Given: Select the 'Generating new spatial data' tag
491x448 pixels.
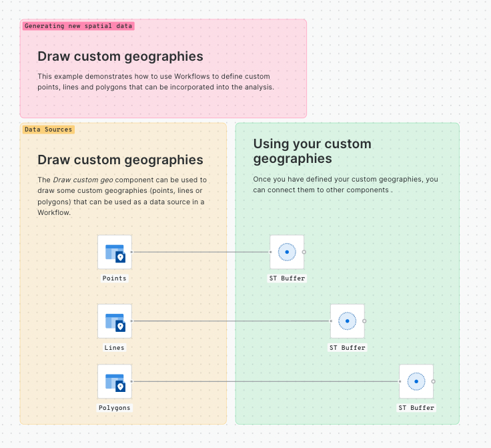Looking at the screenshot, I should coord(78,26).
